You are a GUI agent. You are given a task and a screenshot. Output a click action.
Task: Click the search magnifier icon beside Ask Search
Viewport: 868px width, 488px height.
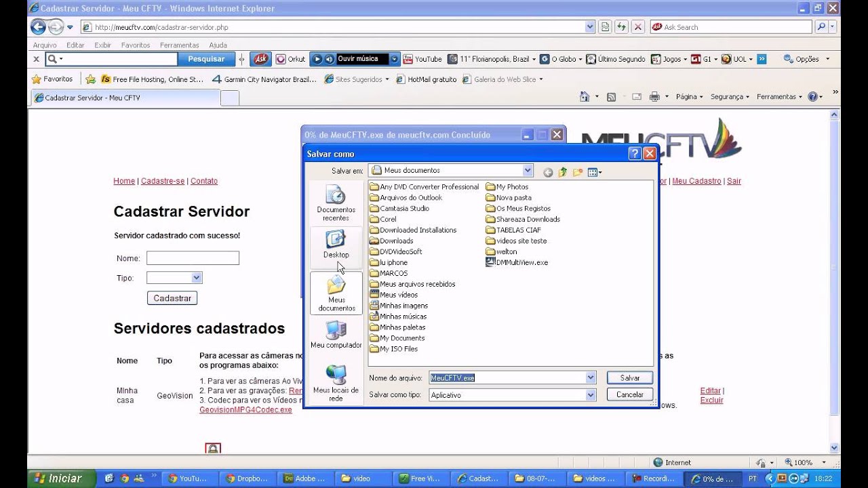[821, 27]
